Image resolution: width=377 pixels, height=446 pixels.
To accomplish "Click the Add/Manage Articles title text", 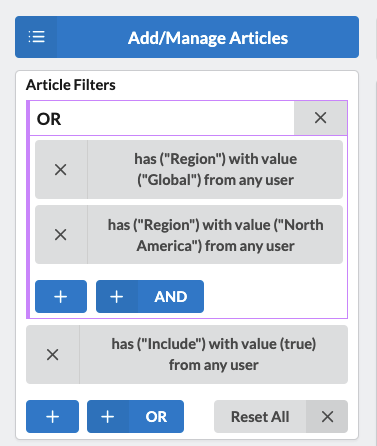I will click(x=208, y=38).
